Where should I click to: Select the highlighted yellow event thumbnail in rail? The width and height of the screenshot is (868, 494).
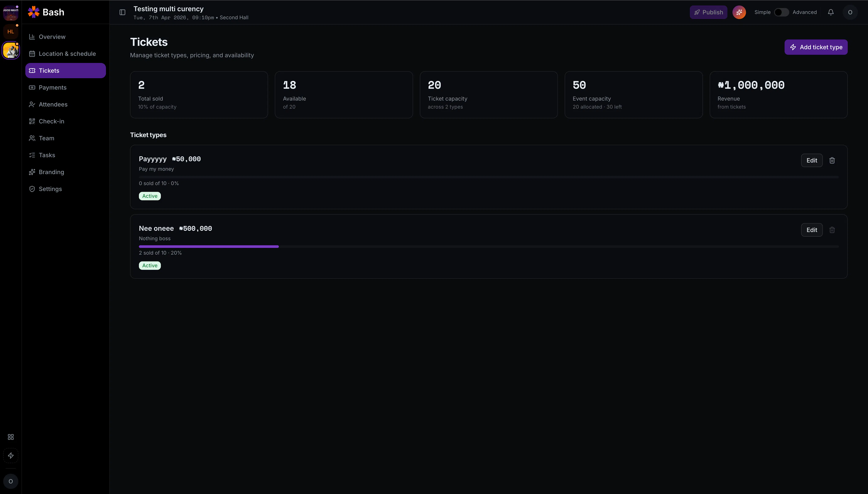(11, 50)
